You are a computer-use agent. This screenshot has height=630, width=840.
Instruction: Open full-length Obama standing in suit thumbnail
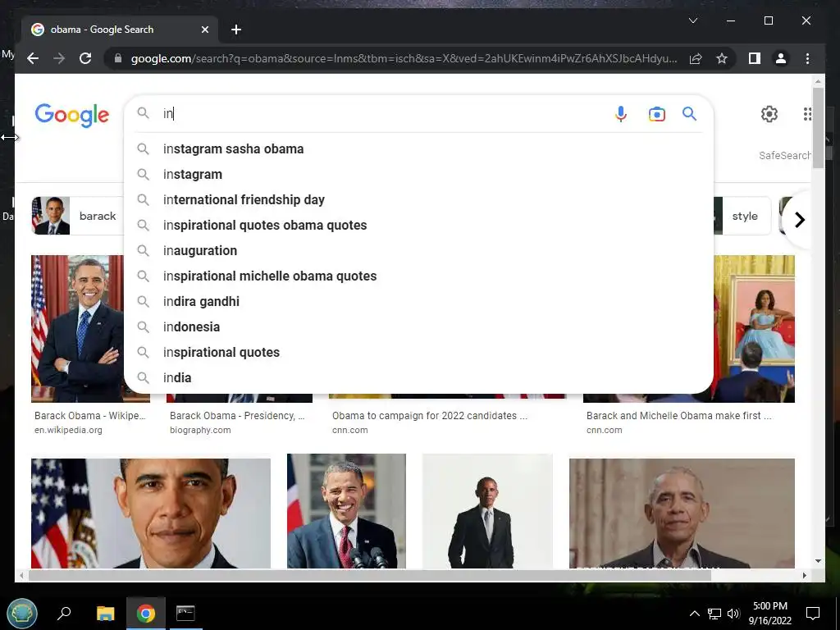pyautogui.click(x=487, y=510)
